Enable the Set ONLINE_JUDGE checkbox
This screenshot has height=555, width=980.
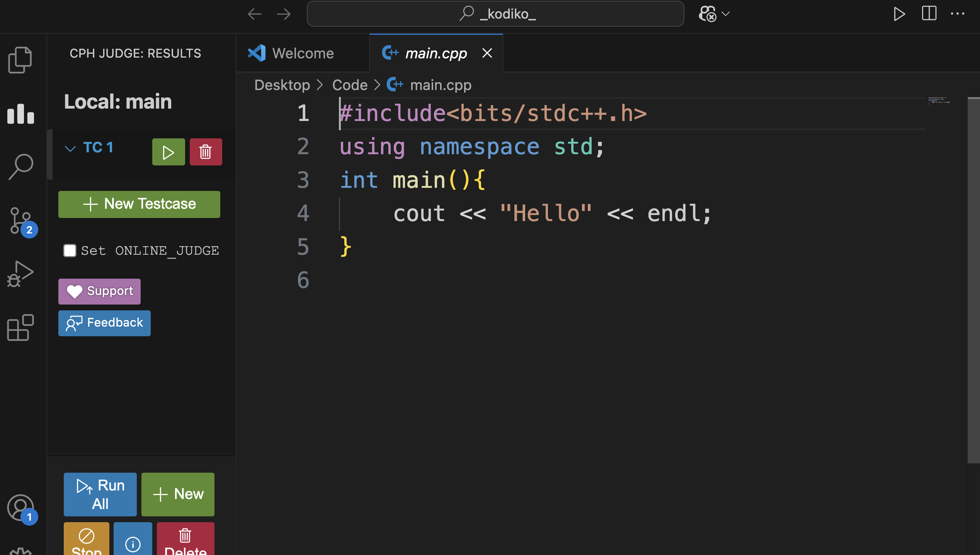[70, 250]
